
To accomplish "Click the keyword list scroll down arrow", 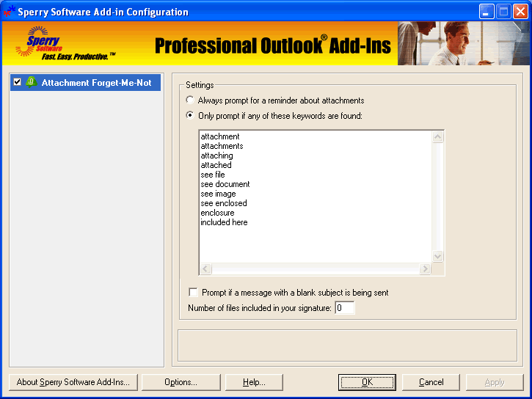I will 437,256.
